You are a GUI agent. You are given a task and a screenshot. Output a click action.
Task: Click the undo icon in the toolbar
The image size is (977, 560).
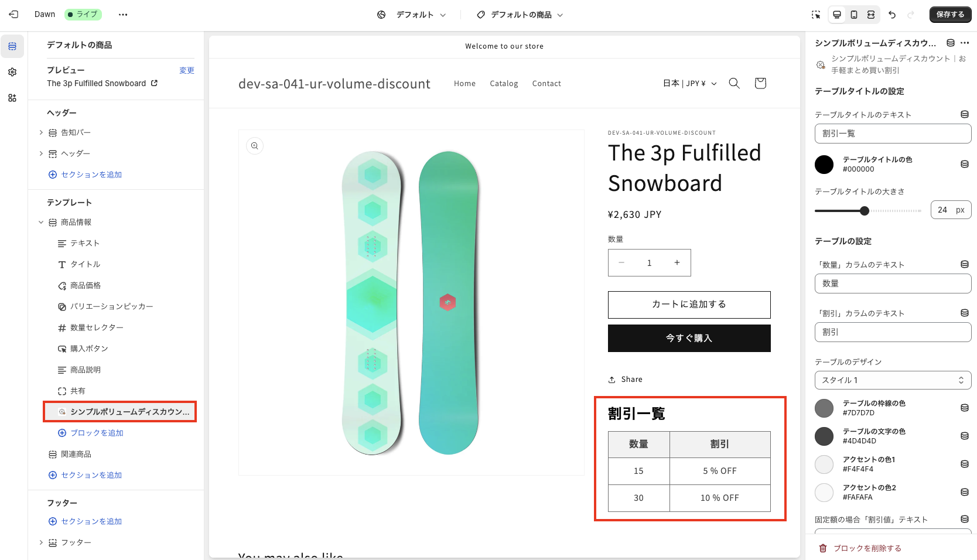pyautogui.click(x=892, y=15)
